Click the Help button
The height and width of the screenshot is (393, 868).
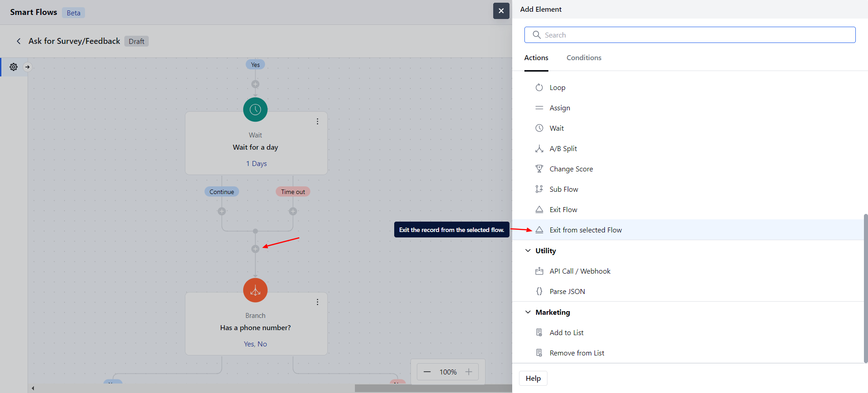coord(533,379)
